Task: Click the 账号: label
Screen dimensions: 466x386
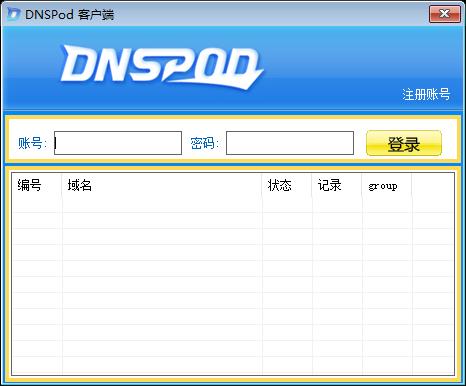Action: (32, 143)
